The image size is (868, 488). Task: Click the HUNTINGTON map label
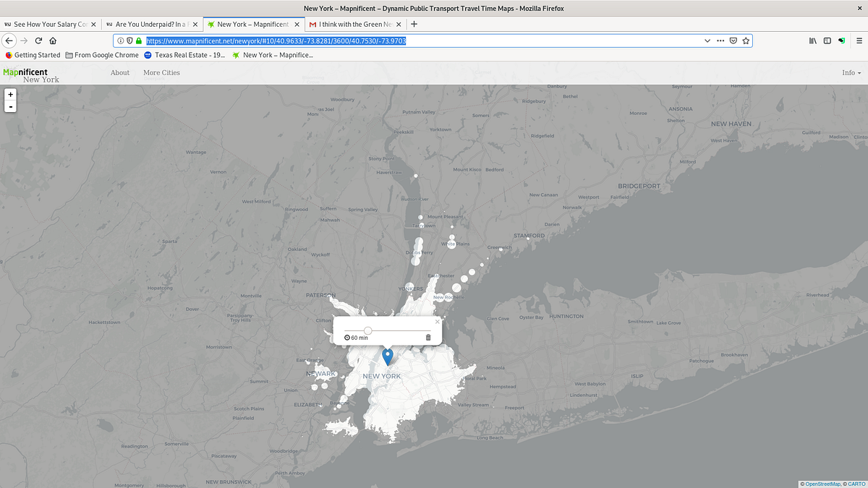point(566,317)
